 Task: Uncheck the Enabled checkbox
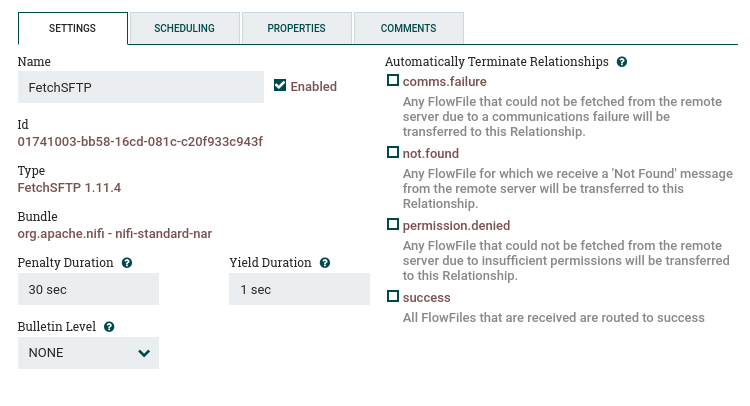tap(280, 86)
